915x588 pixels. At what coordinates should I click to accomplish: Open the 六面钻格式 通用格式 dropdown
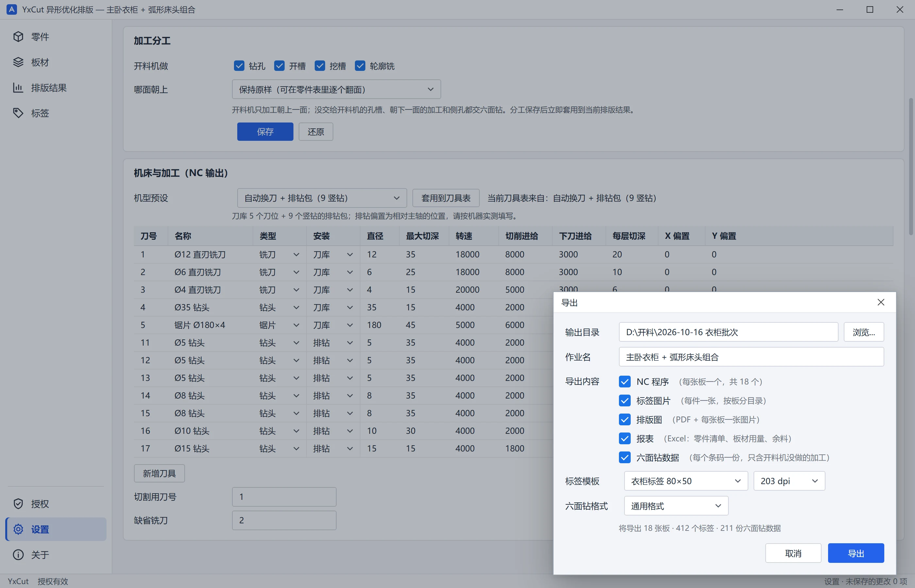click(x=676, y=506)
